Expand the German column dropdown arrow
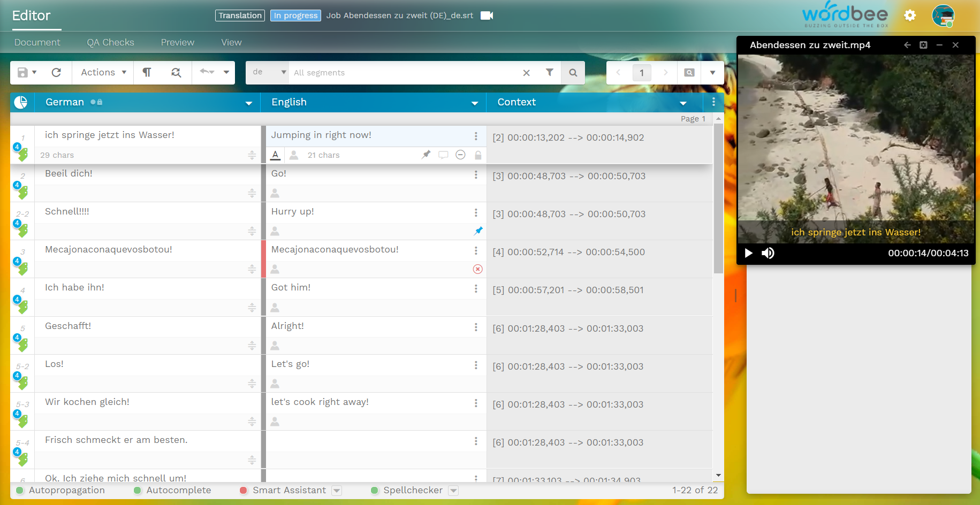Viewport: 980px width, 505px height. click(x=248, y=103)
